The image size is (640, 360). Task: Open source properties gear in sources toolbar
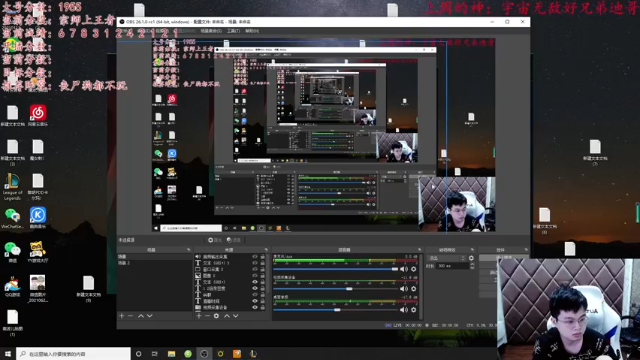[216, 316]
